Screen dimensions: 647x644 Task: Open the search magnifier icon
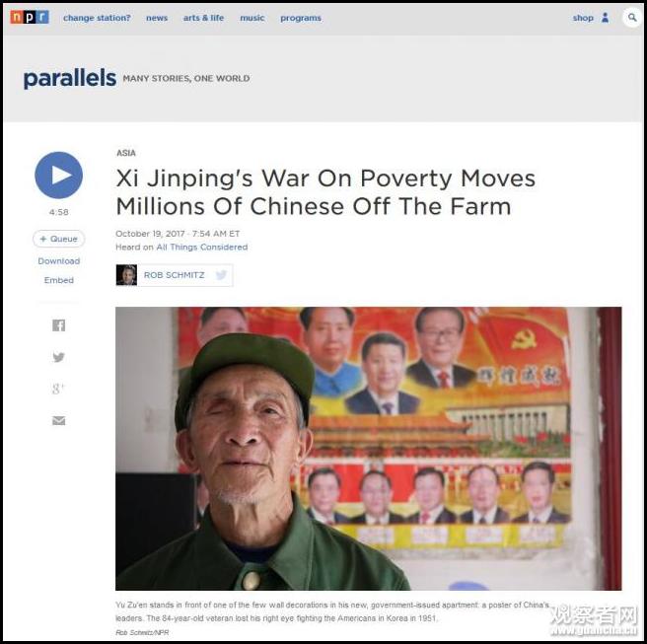[x=632, y=18]
